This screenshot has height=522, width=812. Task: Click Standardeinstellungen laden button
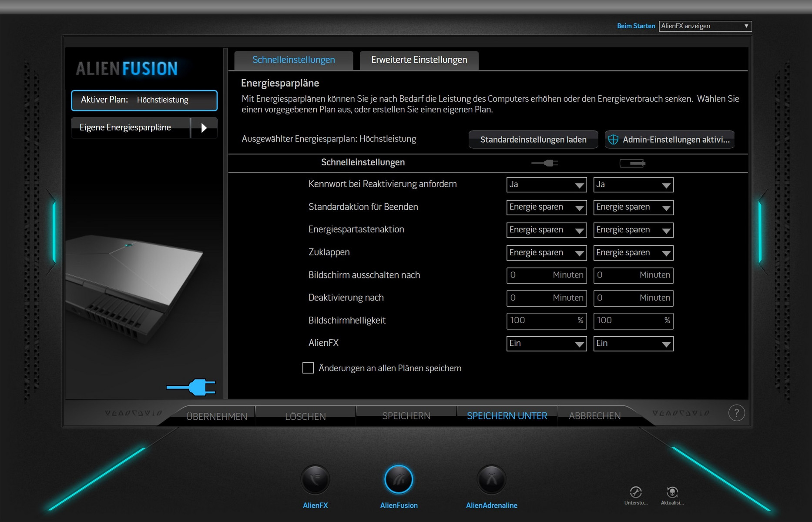533,140
